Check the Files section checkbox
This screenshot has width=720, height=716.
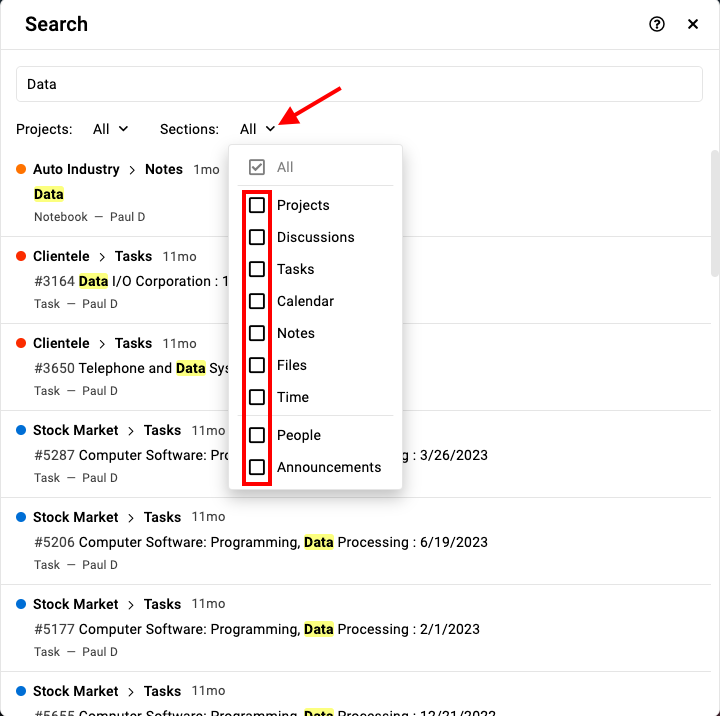point(257,365)
